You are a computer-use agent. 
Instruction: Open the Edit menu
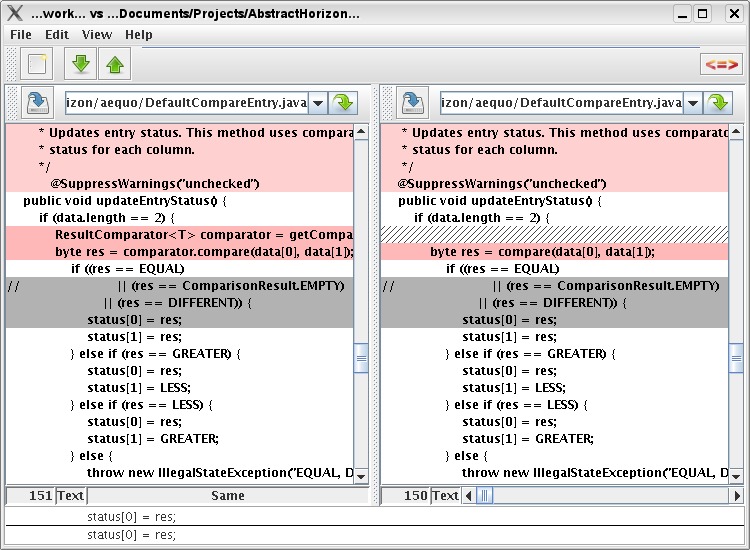coord(57,34)
